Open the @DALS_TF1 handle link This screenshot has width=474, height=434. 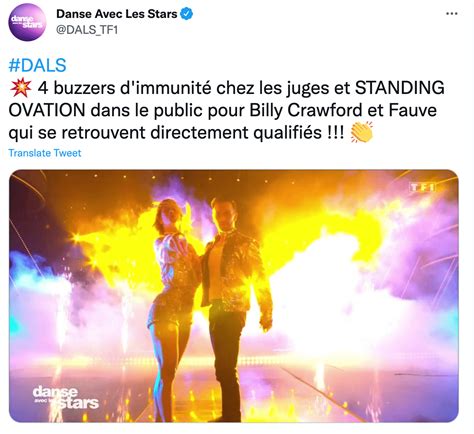(x=87, y=30)
